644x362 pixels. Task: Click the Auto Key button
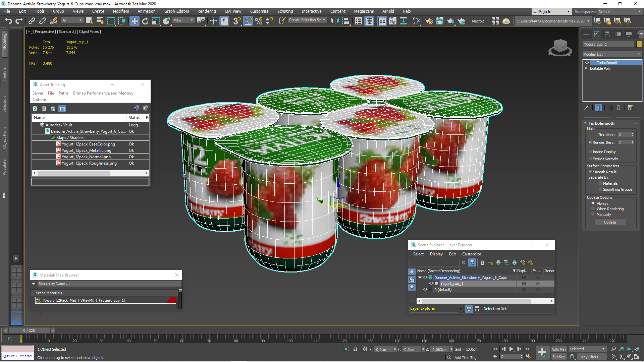[x=558, y=349]
